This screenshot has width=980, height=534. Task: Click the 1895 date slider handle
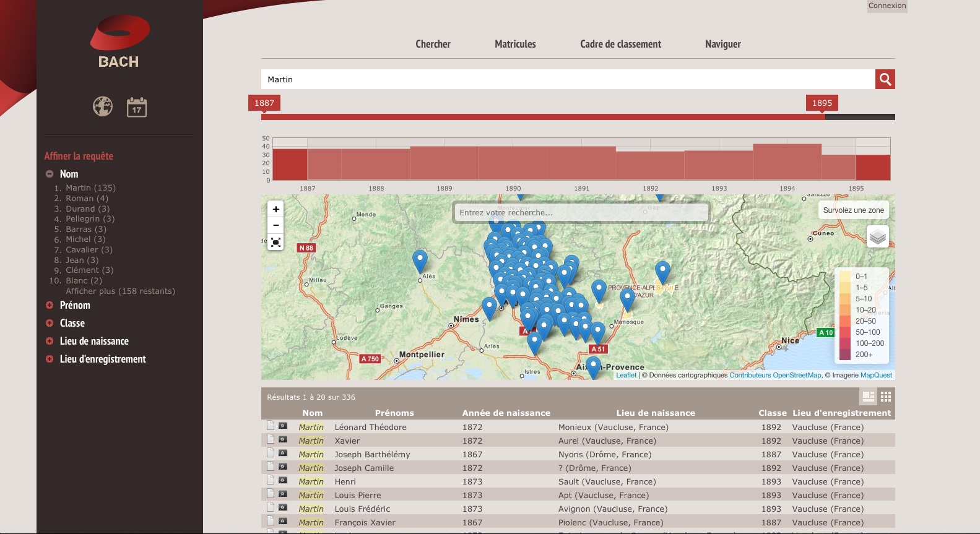[x=822, y=103]
